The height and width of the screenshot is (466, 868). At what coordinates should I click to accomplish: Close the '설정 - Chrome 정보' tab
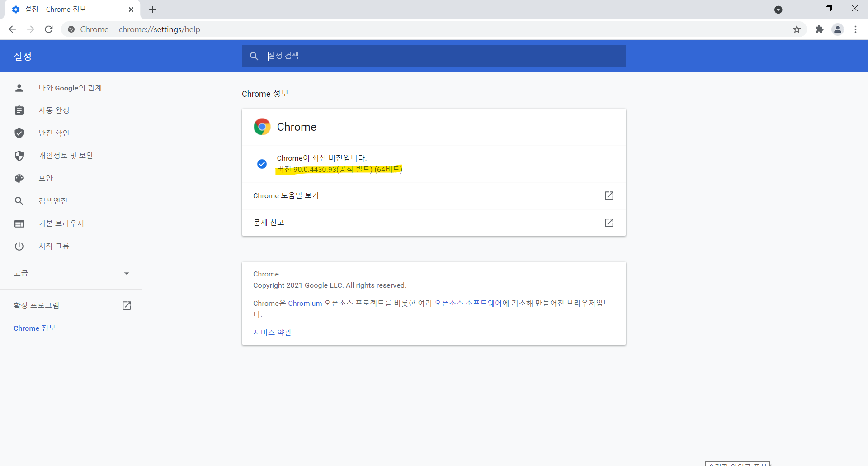click(x=131, y=10)
